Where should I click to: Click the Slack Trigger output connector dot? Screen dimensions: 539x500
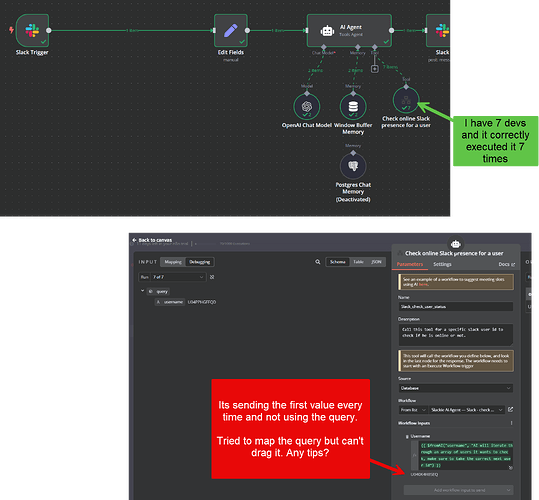pos(49,30)
